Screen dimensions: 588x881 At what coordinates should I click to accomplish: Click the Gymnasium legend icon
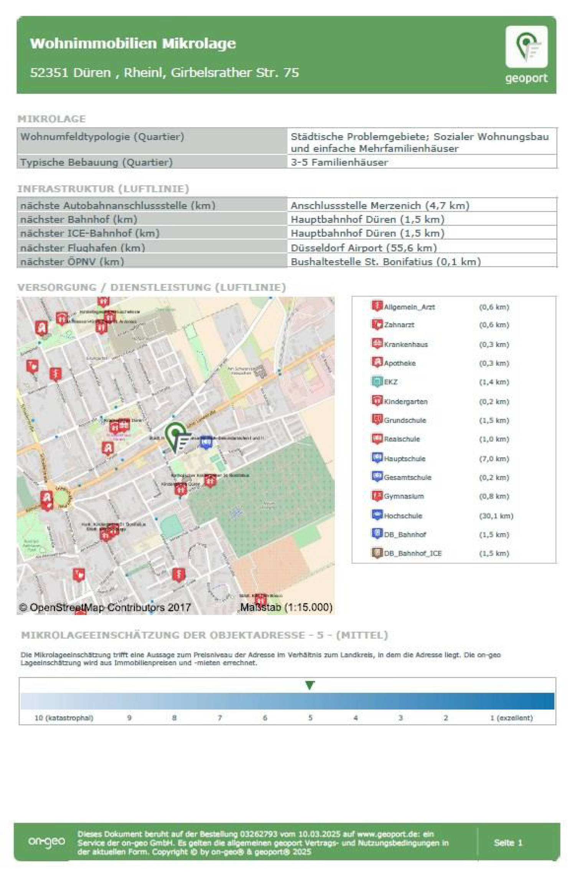point(377,495)
